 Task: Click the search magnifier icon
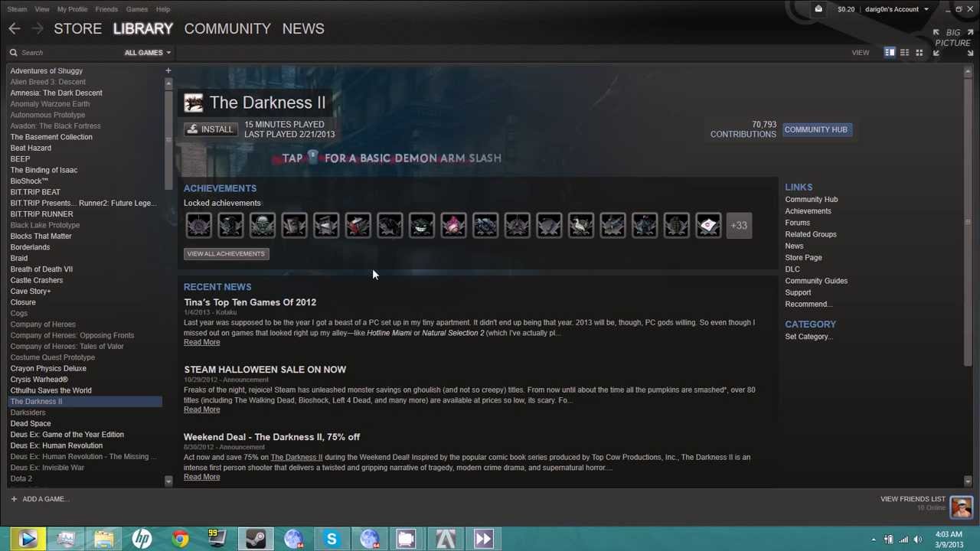[x=13, y=53]
